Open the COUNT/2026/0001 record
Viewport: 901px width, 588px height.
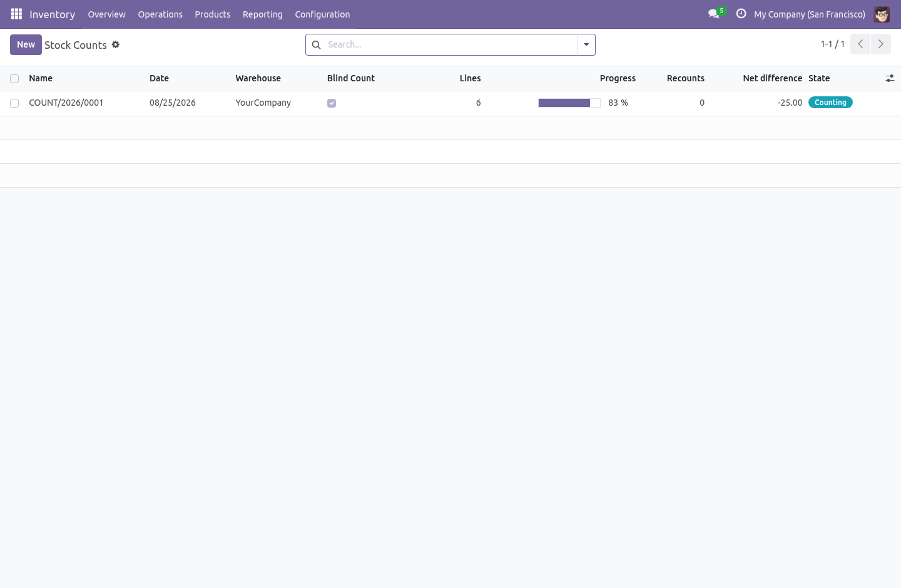pos(66,103)
